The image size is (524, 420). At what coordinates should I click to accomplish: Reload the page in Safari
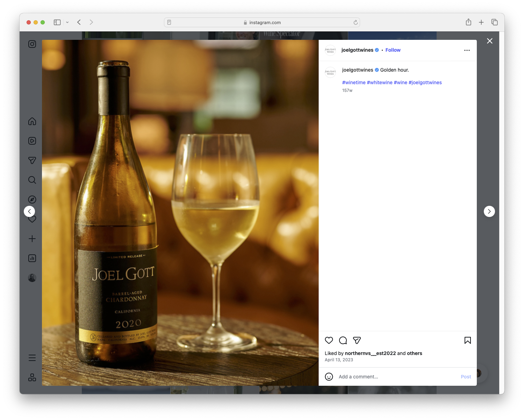tap(356, 22)
